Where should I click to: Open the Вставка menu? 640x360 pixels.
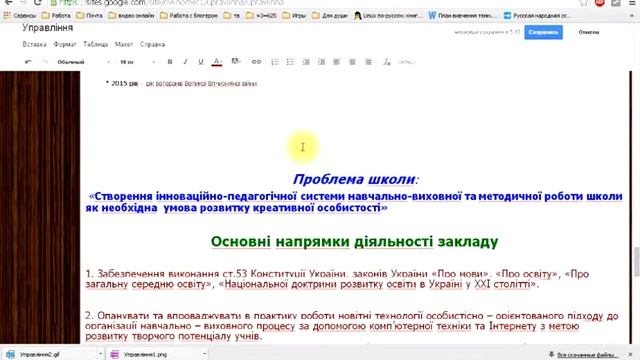34,44
